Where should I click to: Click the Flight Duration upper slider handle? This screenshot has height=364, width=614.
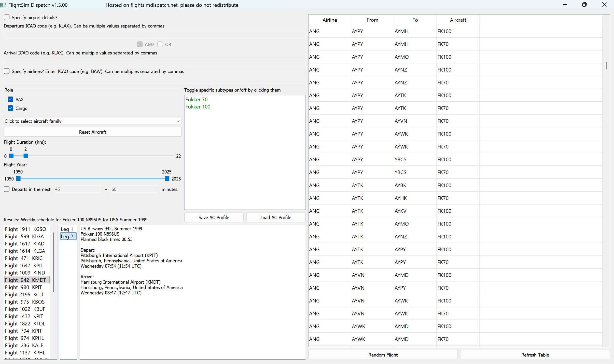click(26, 156)
